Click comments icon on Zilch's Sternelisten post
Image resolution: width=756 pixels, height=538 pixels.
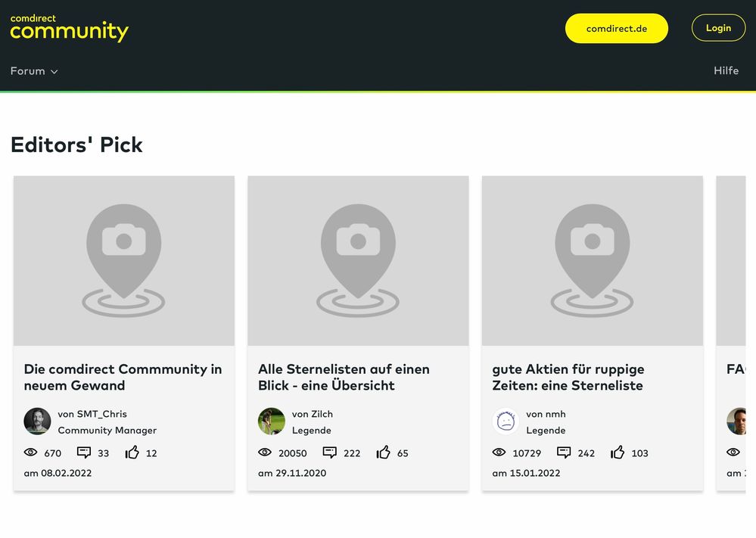330,452
